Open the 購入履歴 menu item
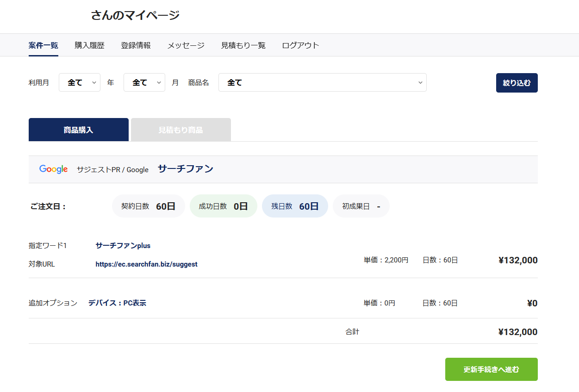 (90, 45)
